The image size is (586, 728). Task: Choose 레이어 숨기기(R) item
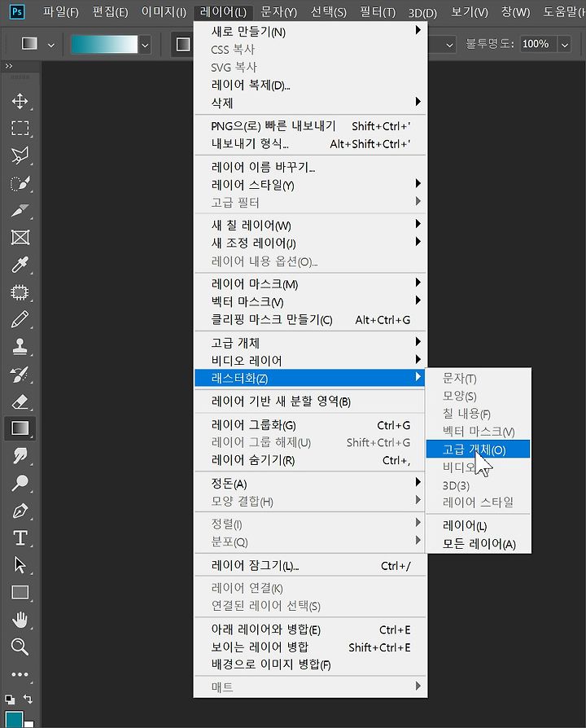[x=310, y=460]
